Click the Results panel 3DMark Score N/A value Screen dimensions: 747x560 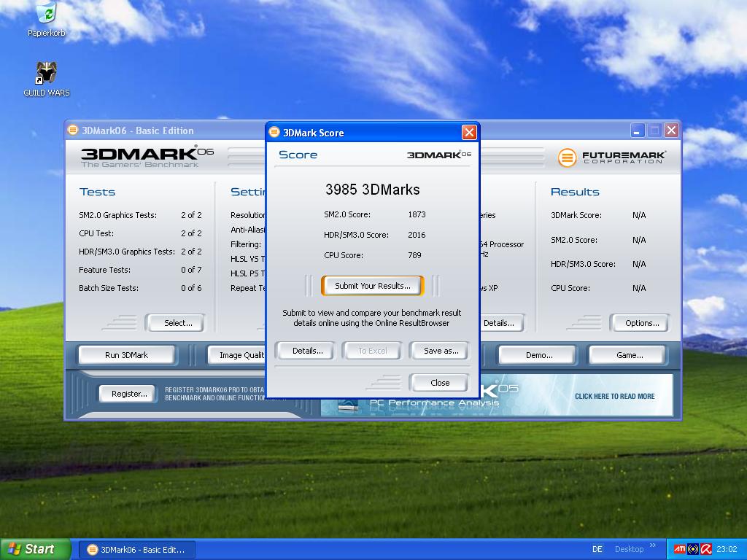639,215
